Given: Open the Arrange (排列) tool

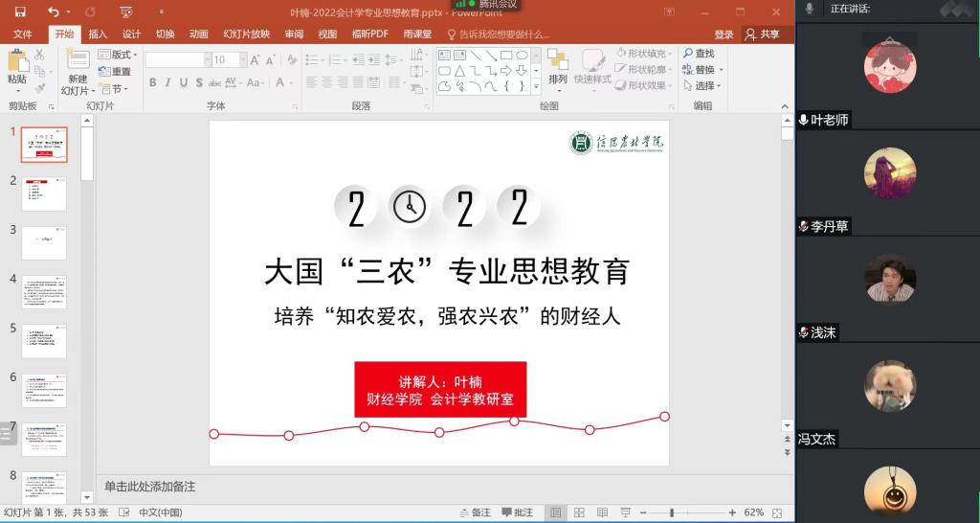Looking at the screenshot, I should point(558,65).
